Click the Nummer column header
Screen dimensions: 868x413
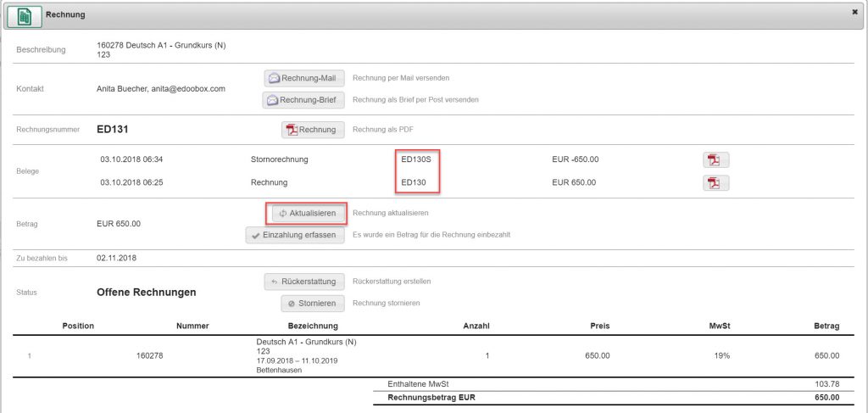pos(192,326)
